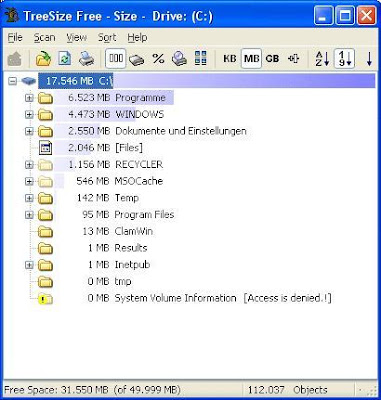Click the 112.037 Objects status text
The width and height of the screenshot is (381, 400).
[288, 390]
